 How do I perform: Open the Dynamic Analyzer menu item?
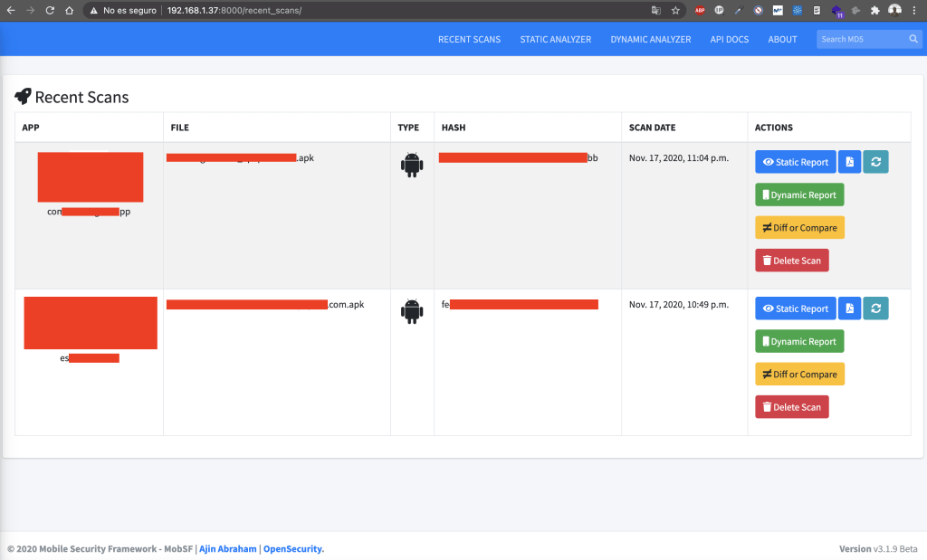650,40
